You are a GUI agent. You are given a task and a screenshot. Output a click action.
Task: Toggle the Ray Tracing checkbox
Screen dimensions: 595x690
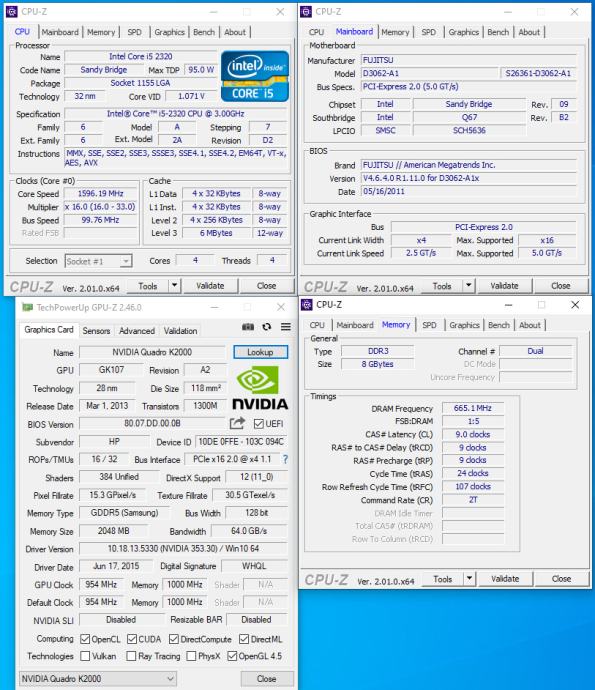pos(131,656)
